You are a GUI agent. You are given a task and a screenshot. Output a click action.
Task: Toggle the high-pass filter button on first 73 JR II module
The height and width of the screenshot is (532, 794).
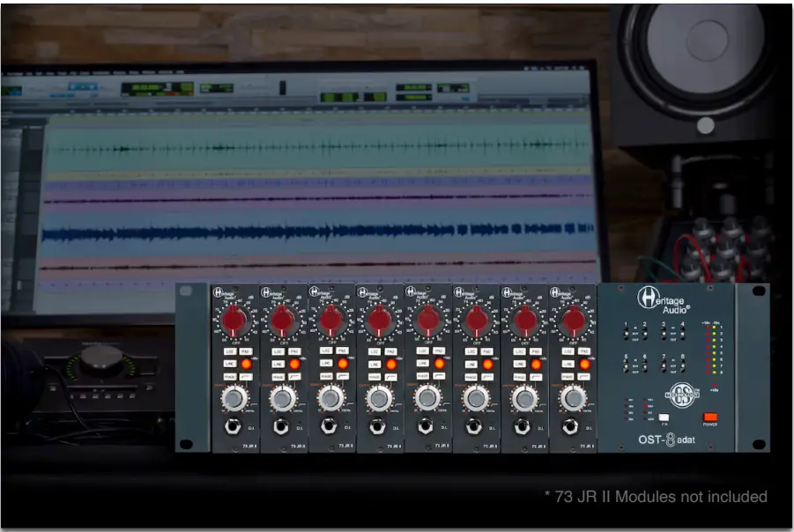pyautogui.click(x=246, y=377)
